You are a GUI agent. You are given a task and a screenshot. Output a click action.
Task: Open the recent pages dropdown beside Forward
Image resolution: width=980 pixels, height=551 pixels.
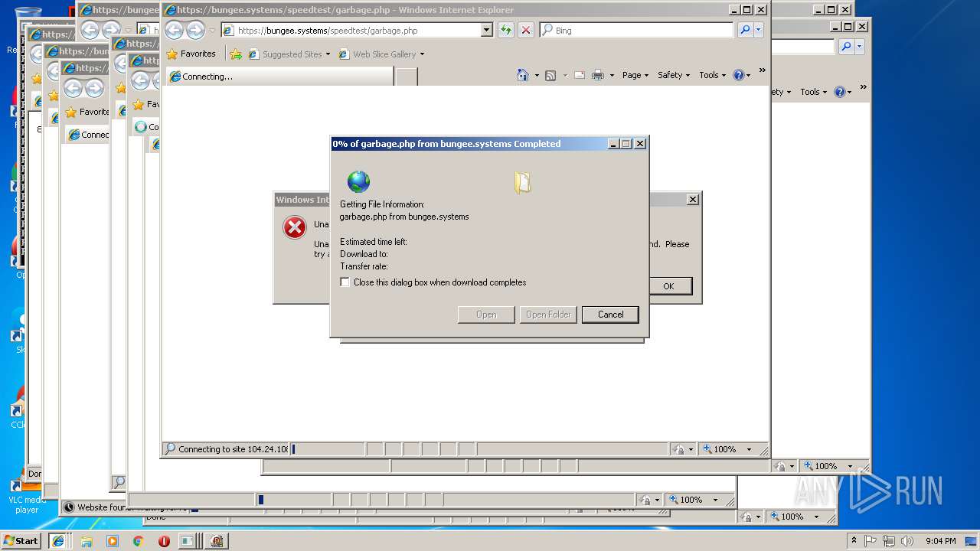click(x=213, y=31)
